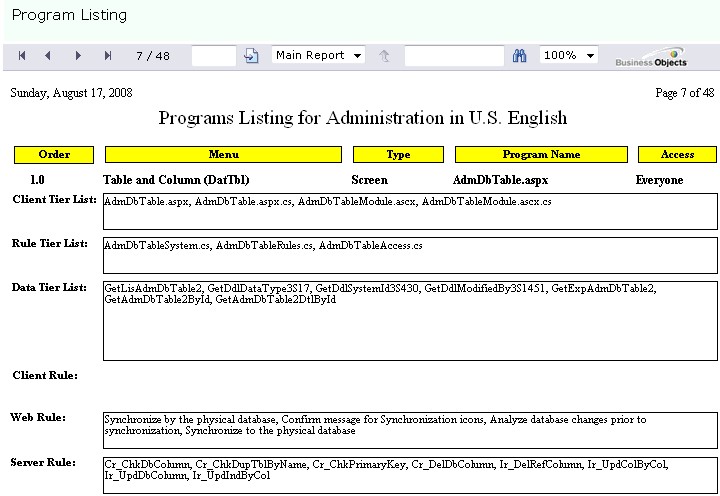Open the 100% zoom dropdown

pyautogui.click(x=569, y=56)
